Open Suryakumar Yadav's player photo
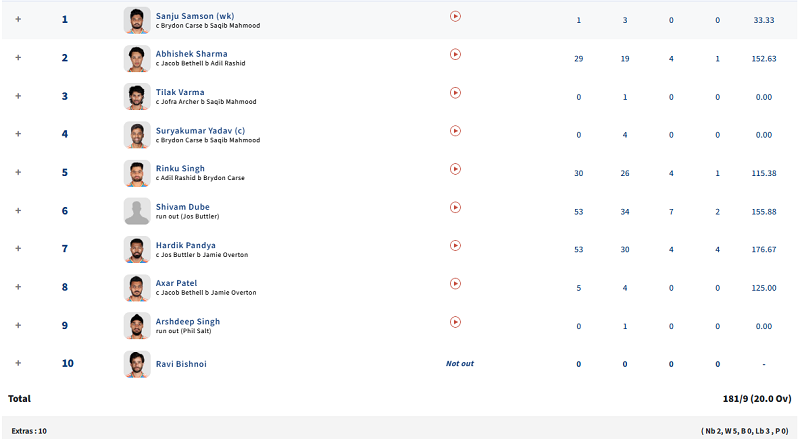The width and height of the screenshot is (800, 439). coord(137,135)
